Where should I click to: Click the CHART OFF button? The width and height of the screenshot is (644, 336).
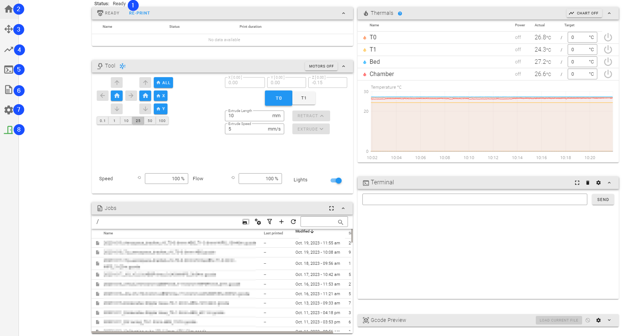tap(584, 13)
